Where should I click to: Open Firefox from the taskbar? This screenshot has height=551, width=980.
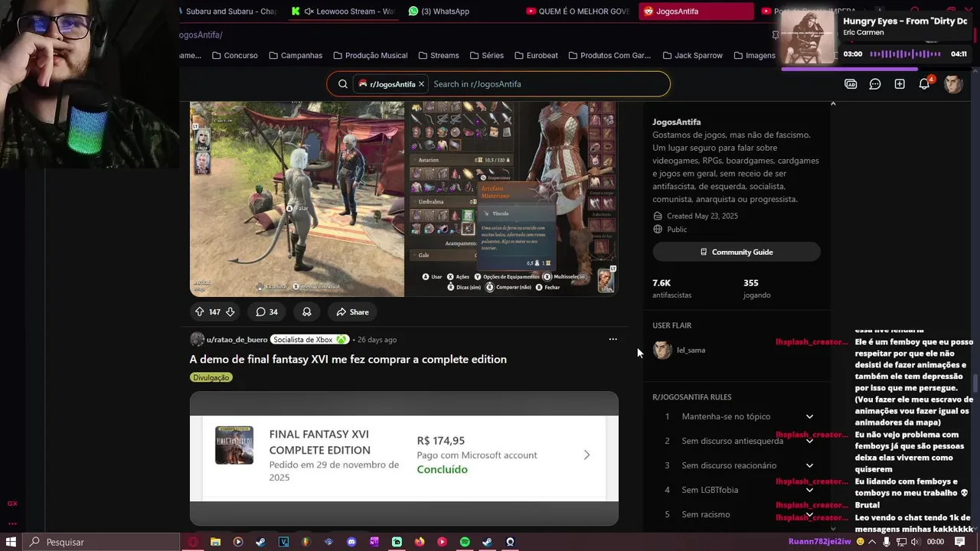coord(420,542)
